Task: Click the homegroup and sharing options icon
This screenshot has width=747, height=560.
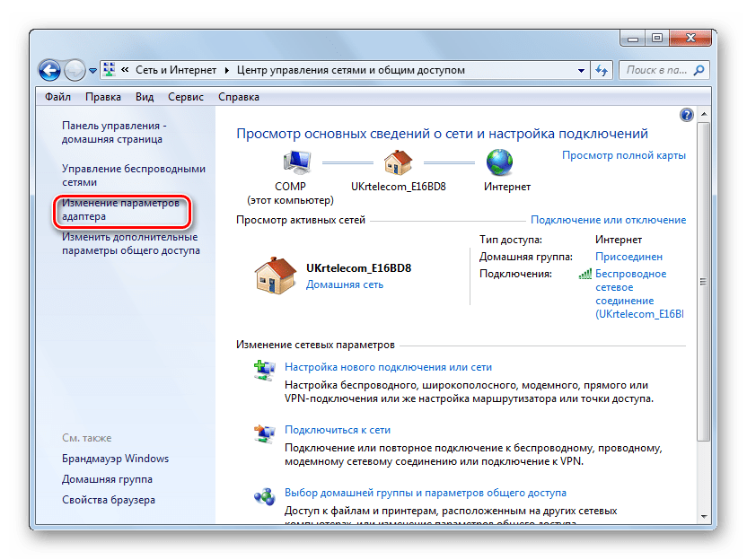Action: pyautogui.click(x=265, y=494)
